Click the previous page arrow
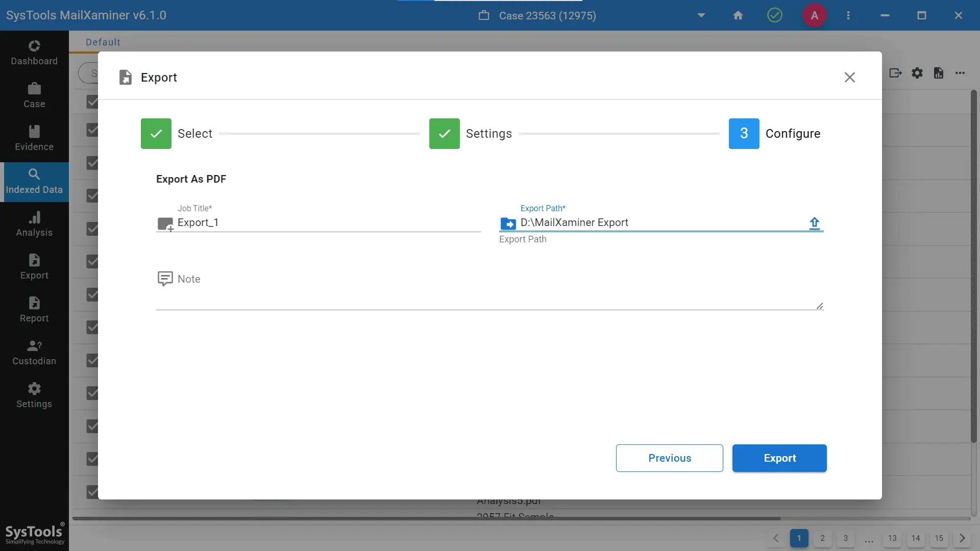The height and width of the screenshot is (551, 980). click(x=776, y=538)
